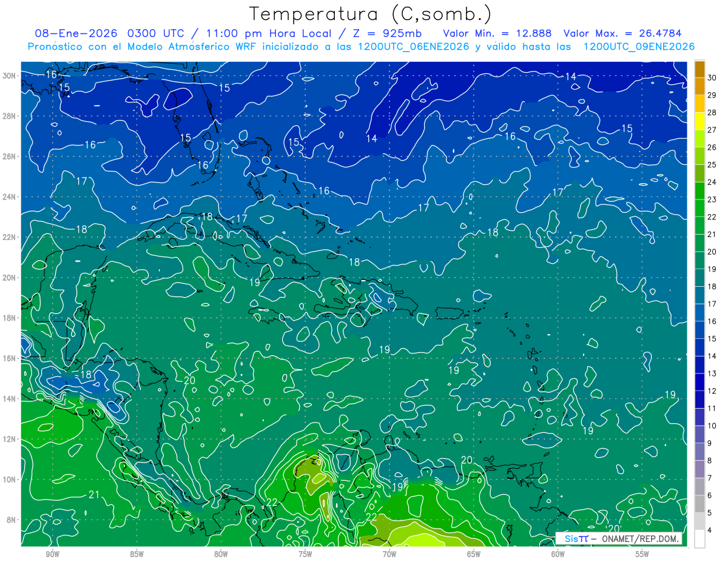The height and width of the screenshot is (562, 728).
Task: Click the 26N latitude axis label
Action: click(x=9, y=156)
